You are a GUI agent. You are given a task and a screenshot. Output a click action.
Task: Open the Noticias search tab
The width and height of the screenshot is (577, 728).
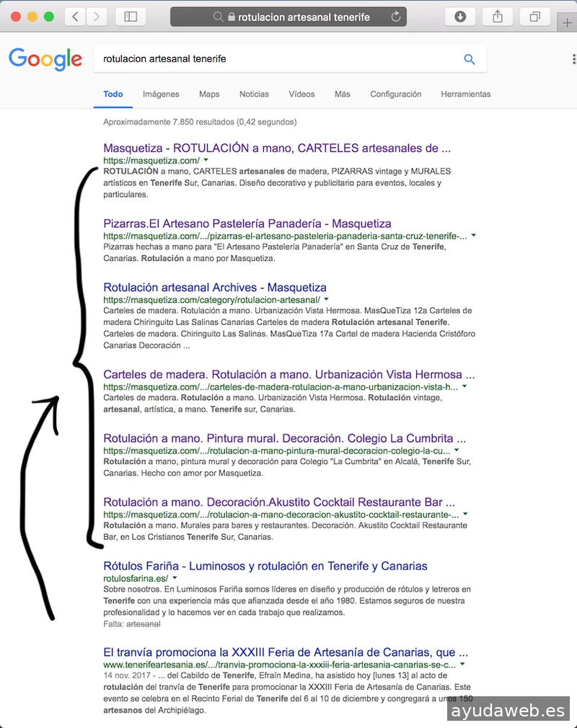[254, 94]
